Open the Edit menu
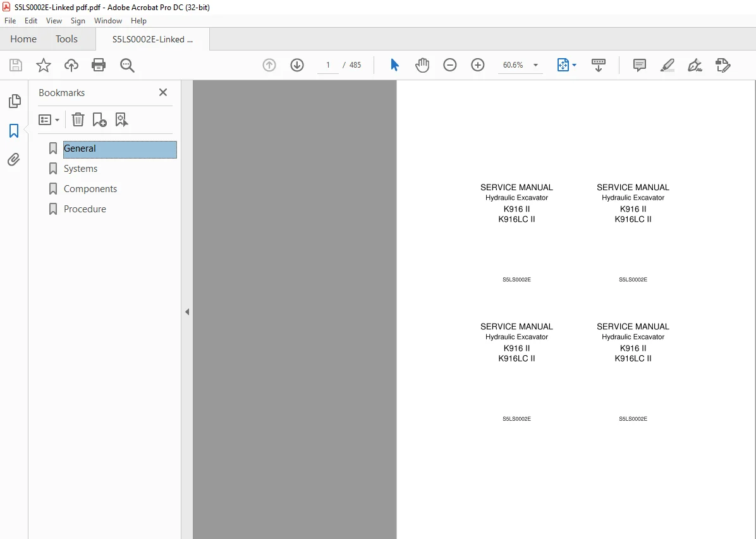 pyautogui.click(x=31, y=21)
